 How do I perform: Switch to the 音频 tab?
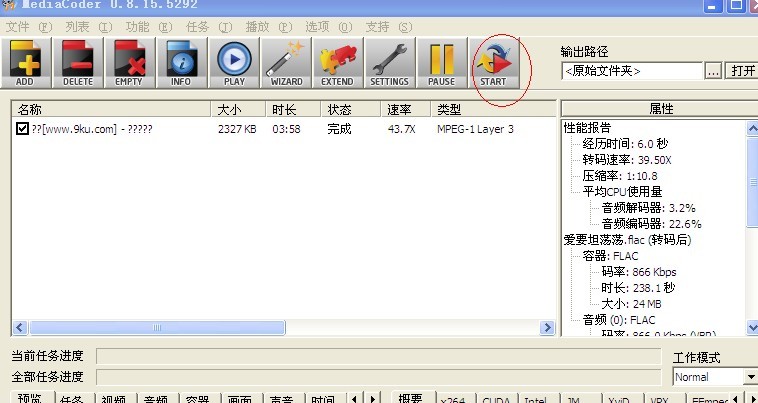point(157,399)
